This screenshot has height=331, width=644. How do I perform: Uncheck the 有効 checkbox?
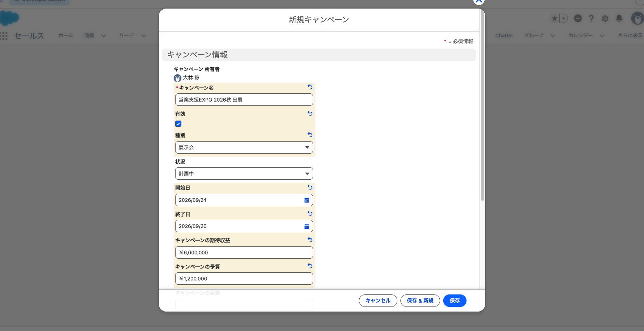click(178, 124)
